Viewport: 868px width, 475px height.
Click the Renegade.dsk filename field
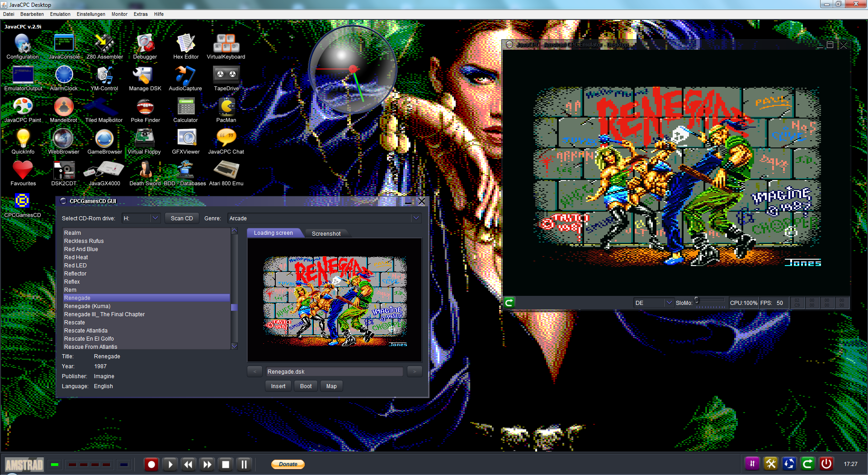pyautogui.click(x=334, y=371)
